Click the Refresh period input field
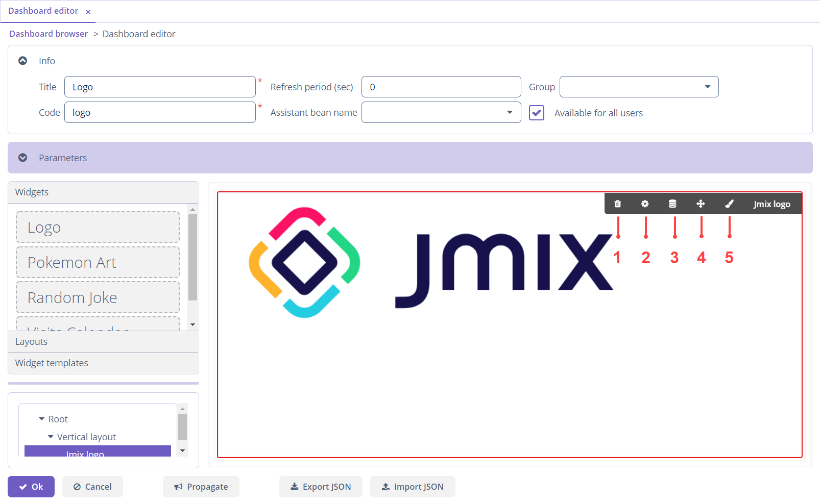Screen dimensions: 820x504 point(441,87)
